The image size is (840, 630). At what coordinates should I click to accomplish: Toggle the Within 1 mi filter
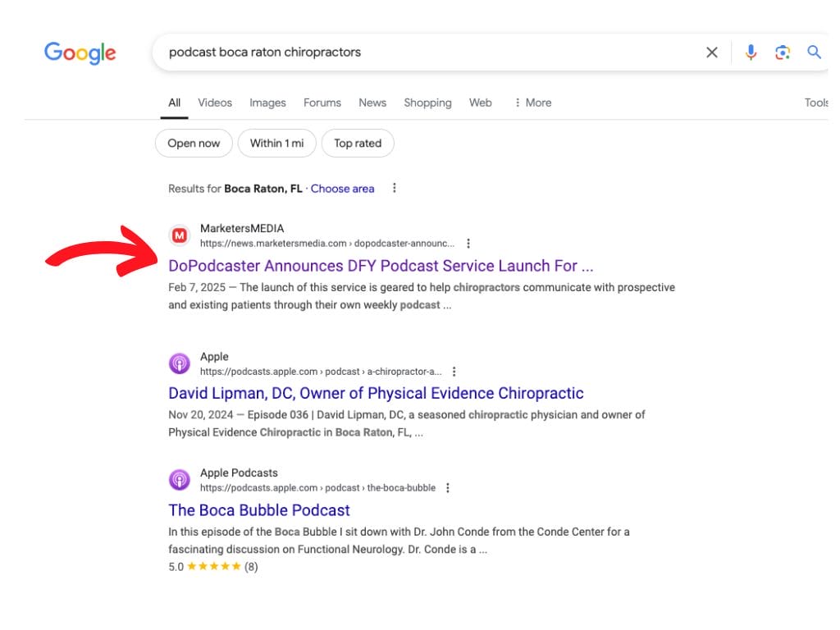[x=276, y=144]
